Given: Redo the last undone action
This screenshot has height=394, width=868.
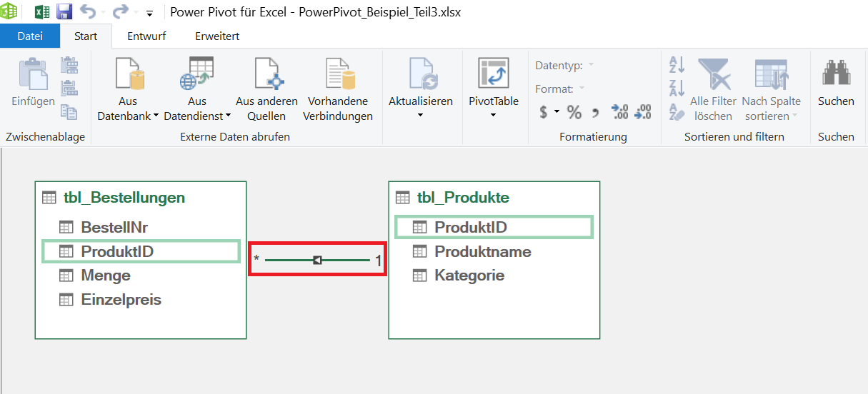Looking at the screenshot, I should click(x=121, y=12).
